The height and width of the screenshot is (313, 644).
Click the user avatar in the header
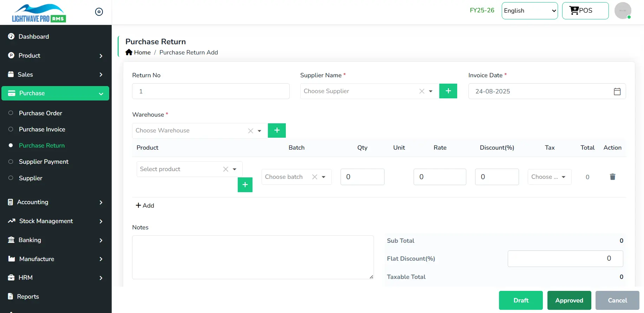tap(623, 11)
